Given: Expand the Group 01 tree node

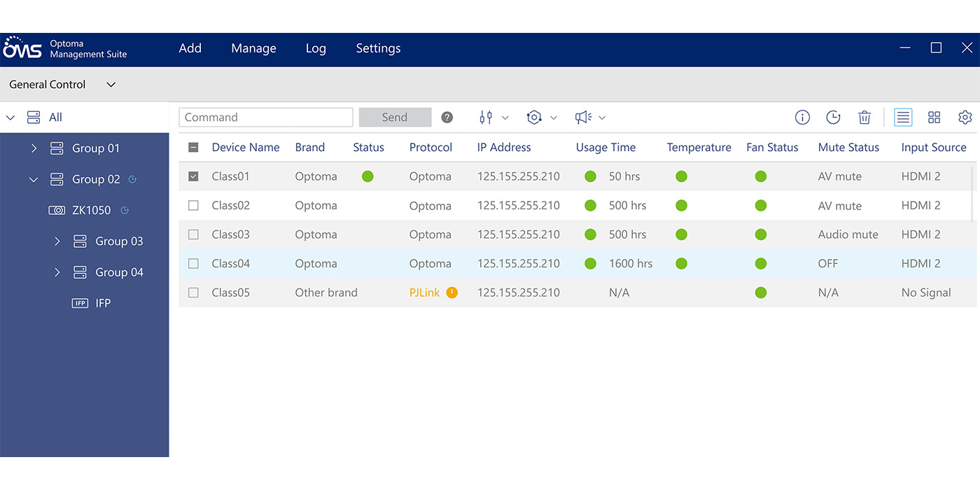Looking at the screenshot, I should pyautogui.click(x=34, y=148).
